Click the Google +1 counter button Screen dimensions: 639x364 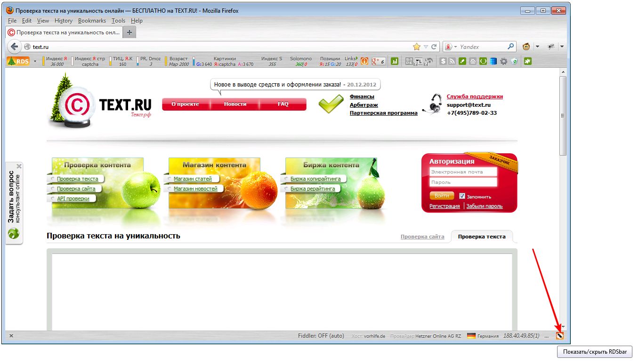coord(379,61)
